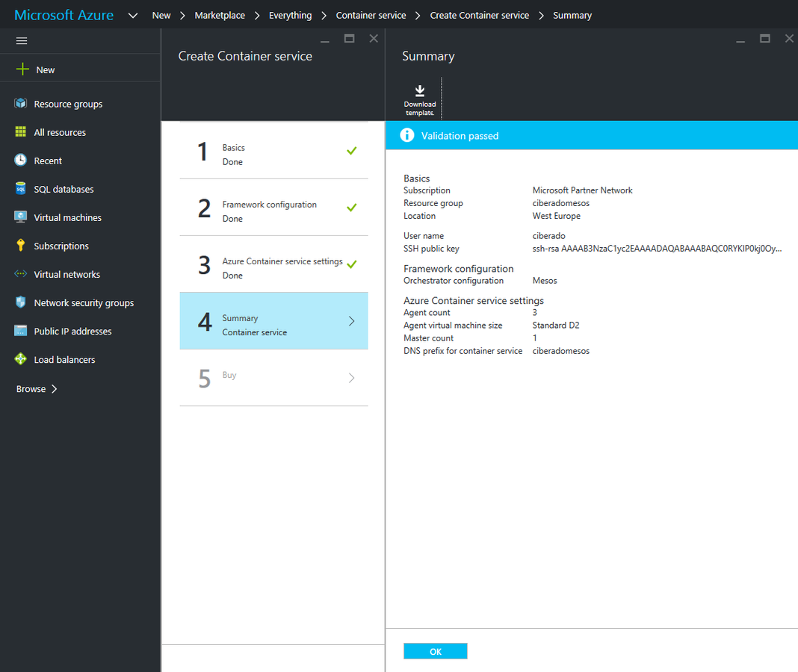Click checkmark beside Azure Container service settings
The height and width of the screenshot is (672, 798).
pos(352,264)
